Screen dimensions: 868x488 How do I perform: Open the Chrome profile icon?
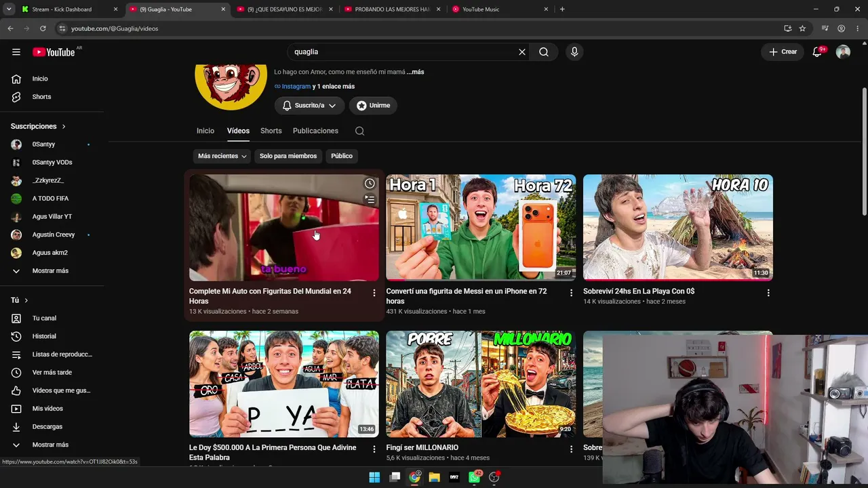[x=841, y=28]
